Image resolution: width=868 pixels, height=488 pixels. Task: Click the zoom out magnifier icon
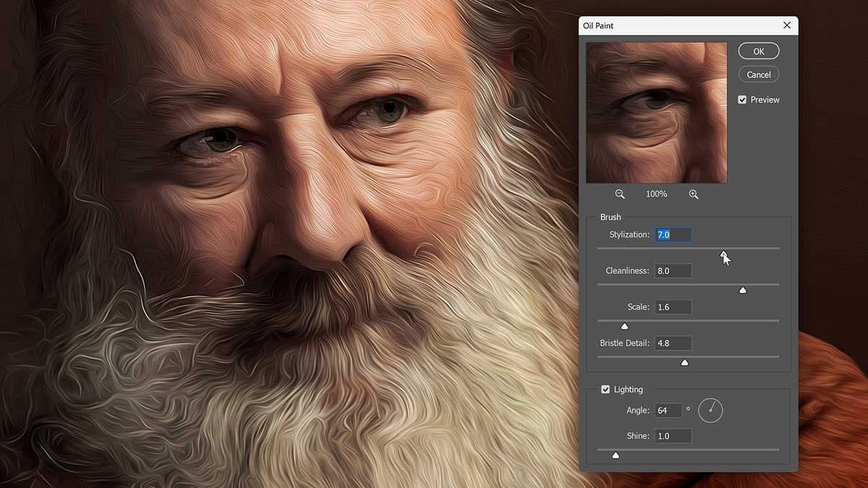(620, 194)
